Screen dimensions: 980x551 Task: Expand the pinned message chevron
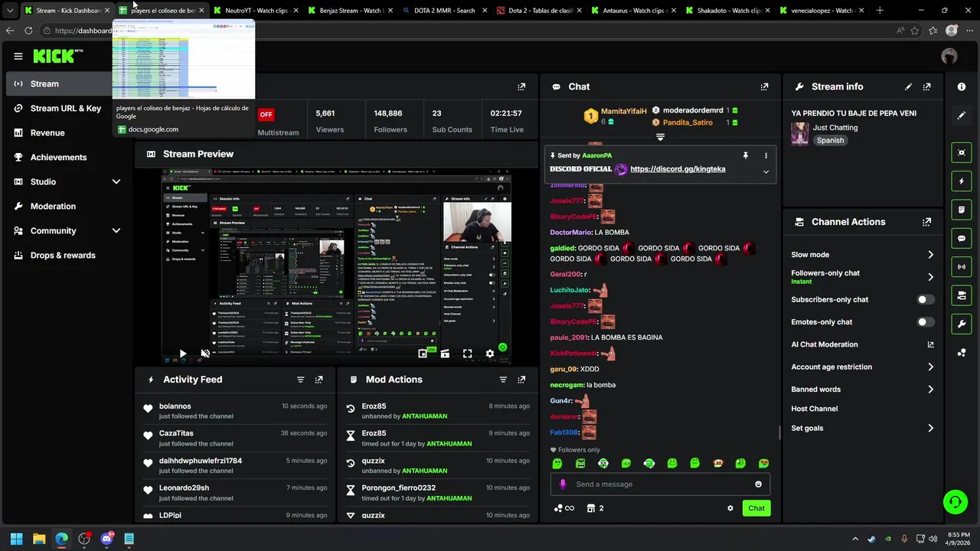pyautogui.click(x=766, y=171)
